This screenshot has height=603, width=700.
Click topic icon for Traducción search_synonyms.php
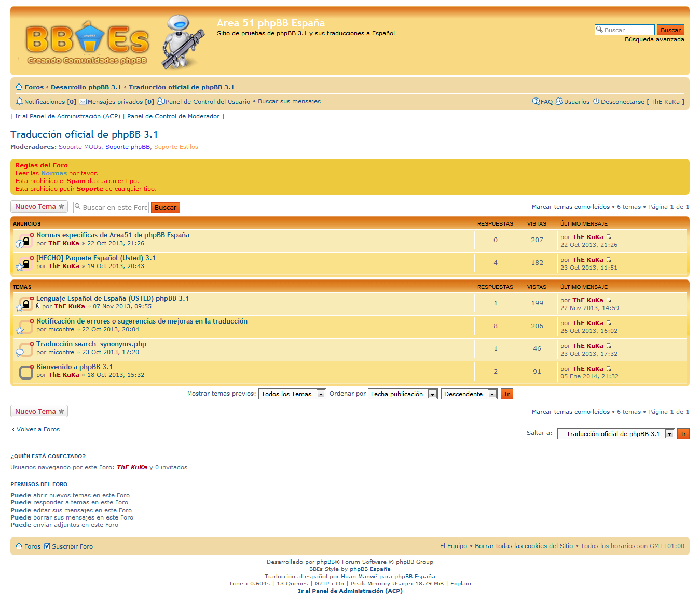coord(25,349)
